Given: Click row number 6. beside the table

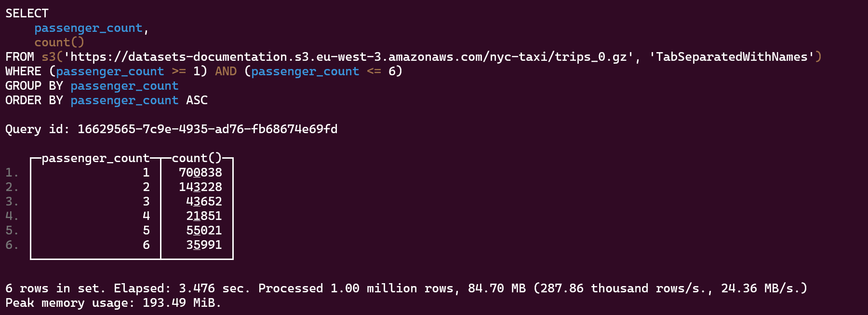Looking at the screenshot, I should 12,245.
